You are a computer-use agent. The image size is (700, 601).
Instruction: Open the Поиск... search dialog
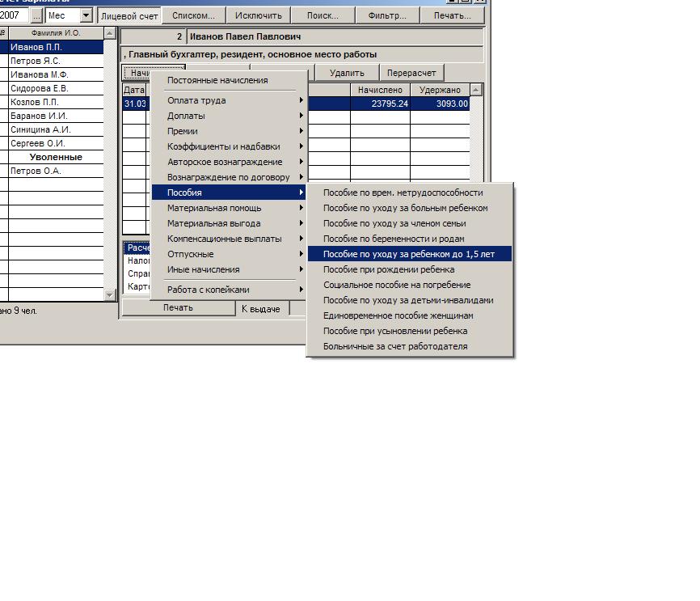(323, 15)
